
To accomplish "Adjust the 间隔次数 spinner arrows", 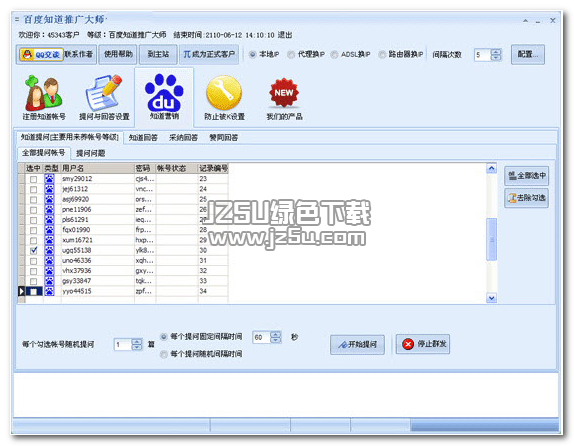I will pos(496,55).
